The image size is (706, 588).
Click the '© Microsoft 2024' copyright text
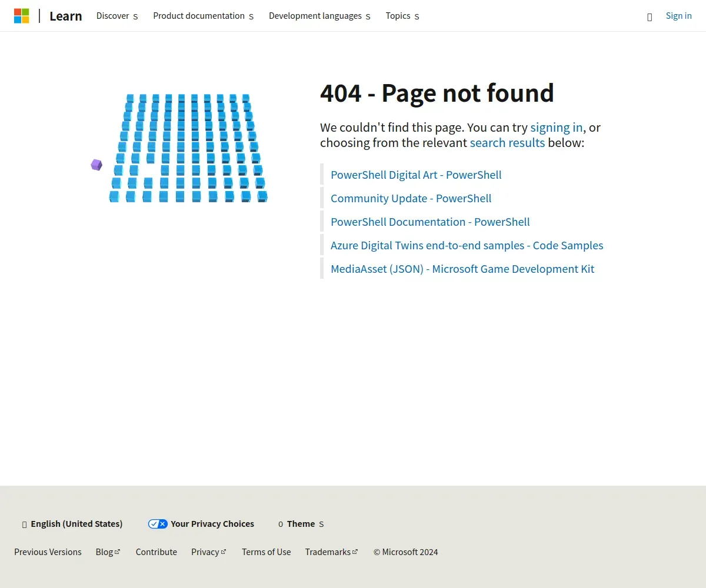point(405,552)
